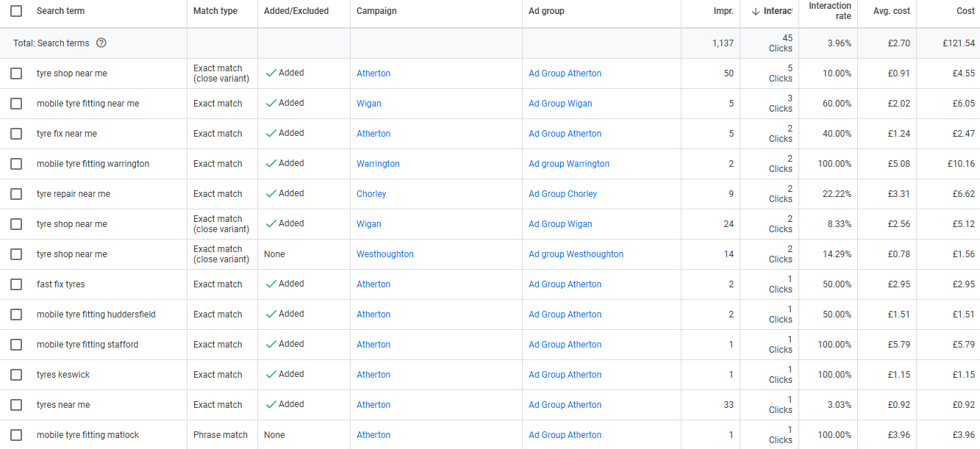Open Atherton campaign in tyres keswick row
Image resolution: width=980 pixels, height=449 pixels.
tap(373, 375)
